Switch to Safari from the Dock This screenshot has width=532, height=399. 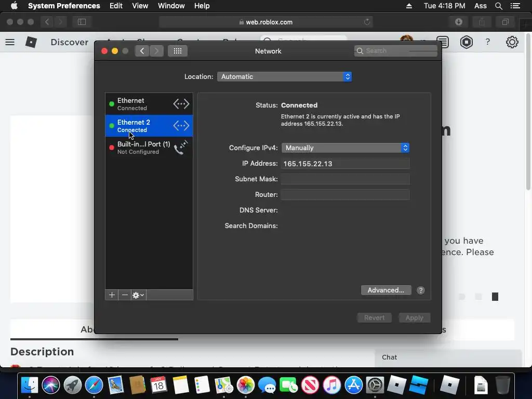coord(94,385)
